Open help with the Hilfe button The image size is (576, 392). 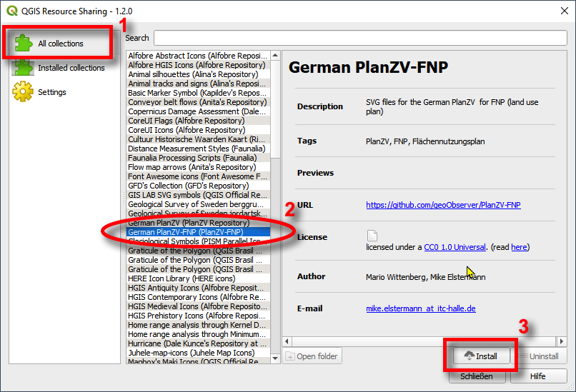click(x=538, y=376)
